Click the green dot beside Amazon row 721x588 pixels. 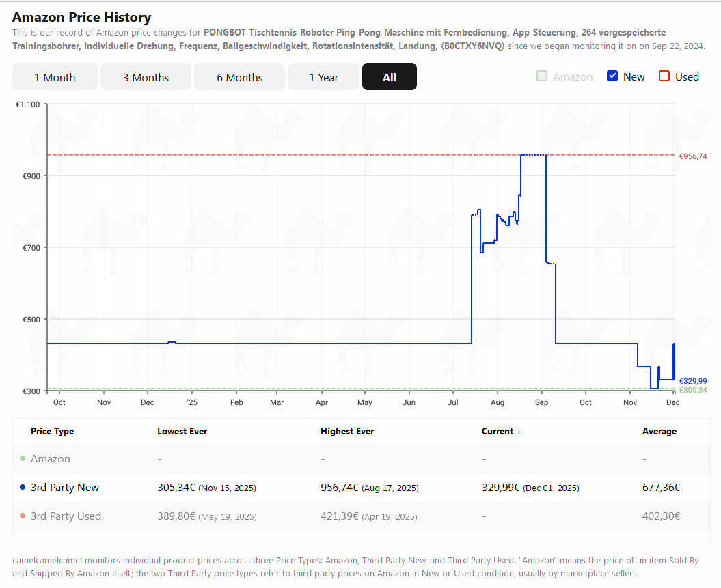pos(23,458)
